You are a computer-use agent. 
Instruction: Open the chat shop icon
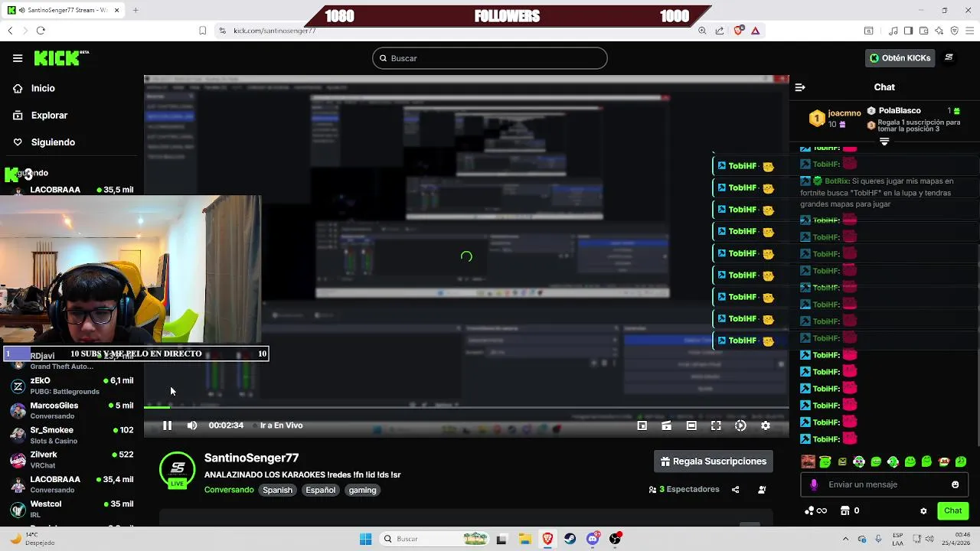[x=845, y=510]
